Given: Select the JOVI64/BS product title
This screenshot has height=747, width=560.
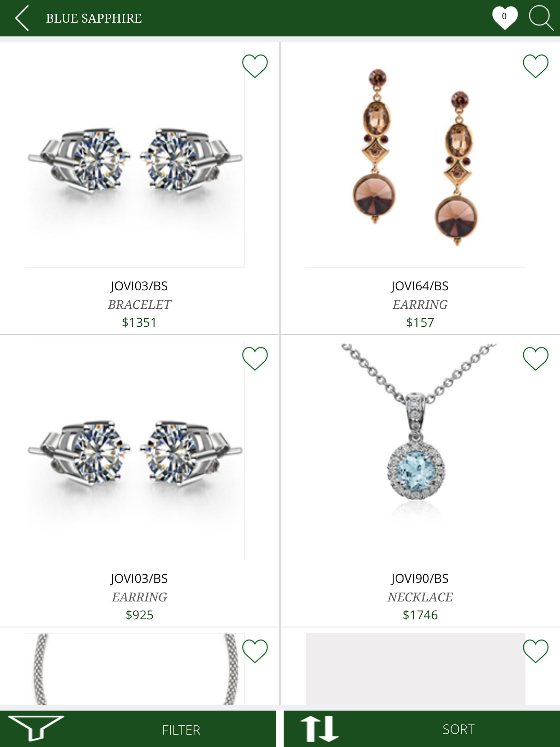Looking at the screenshot, I should (420, 286).
